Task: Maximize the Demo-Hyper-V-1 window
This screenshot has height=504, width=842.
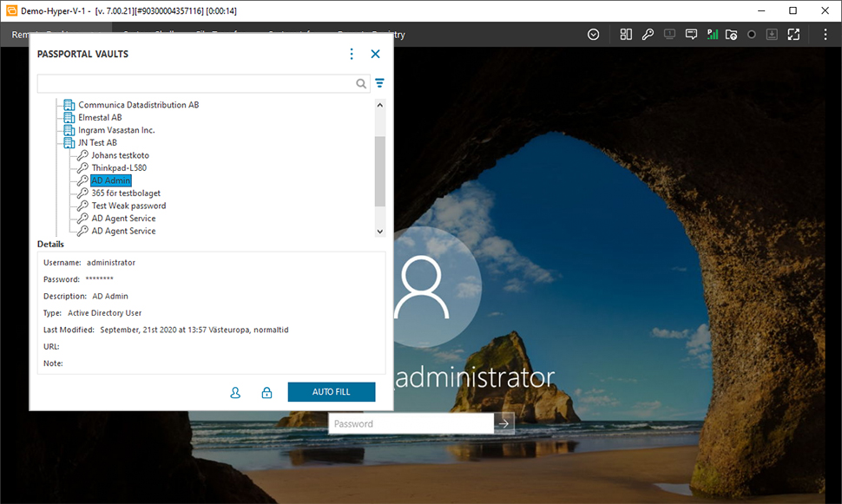Action: (793, 10)
